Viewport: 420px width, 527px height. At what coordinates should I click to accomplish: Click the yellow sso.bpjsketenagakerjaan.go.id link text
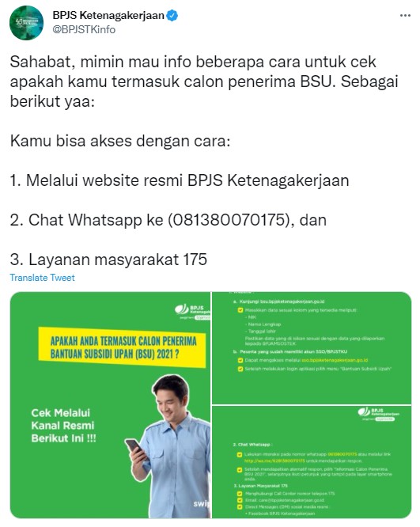pos(335,360)
